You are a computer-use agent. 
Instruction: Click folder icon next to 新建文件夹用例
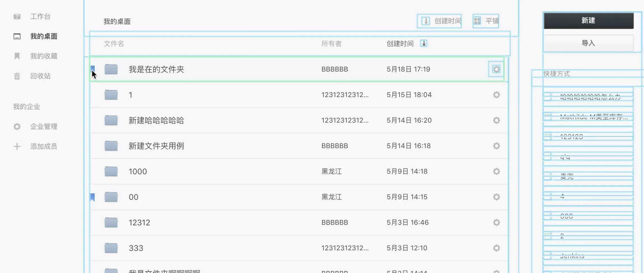111,146
